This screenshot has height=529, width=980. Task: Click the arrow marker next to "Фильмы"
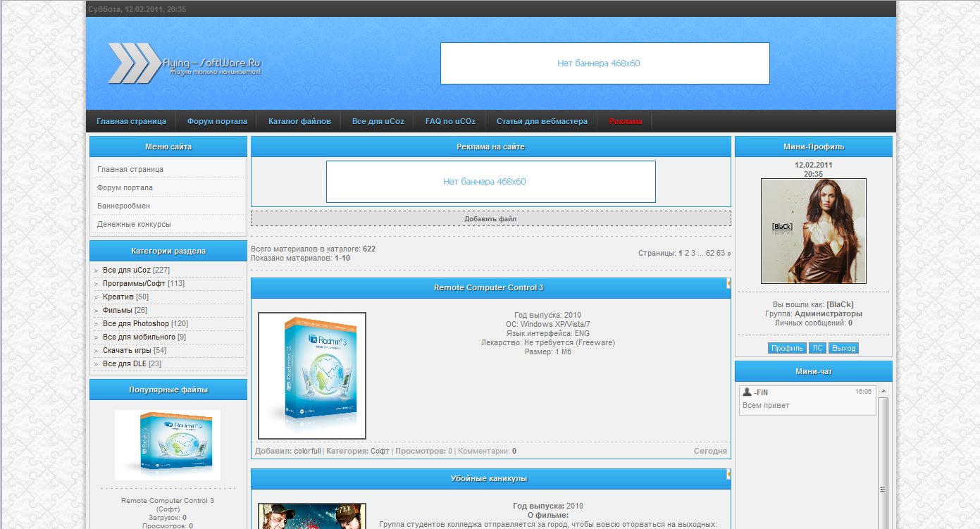click(97, 310)
